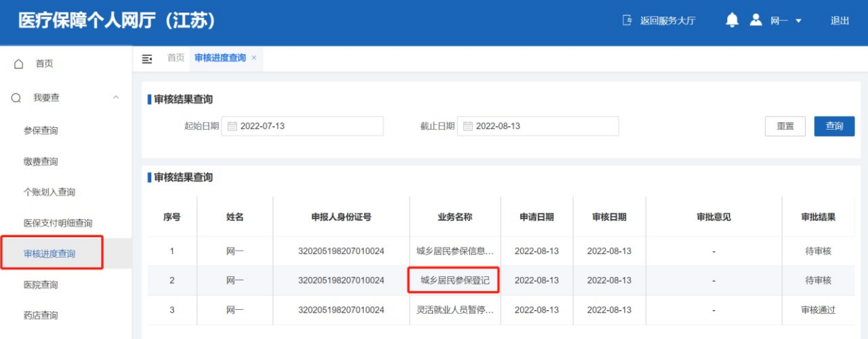The width and height of the screenshot is (868, 339).
Task: Open the 网一 user dropdown arrow
Action: (798, 21)
